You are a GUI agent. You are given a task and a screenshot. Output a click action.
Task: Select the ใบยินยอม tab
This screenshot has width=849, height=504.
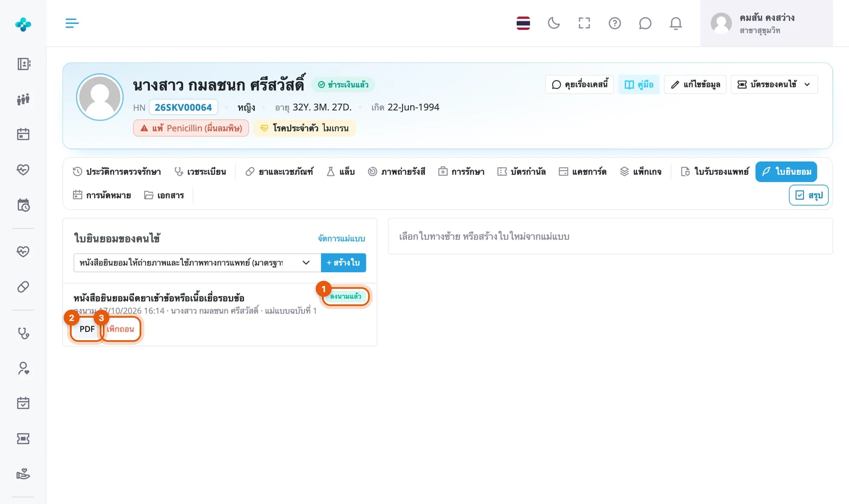tap(786, 172)
